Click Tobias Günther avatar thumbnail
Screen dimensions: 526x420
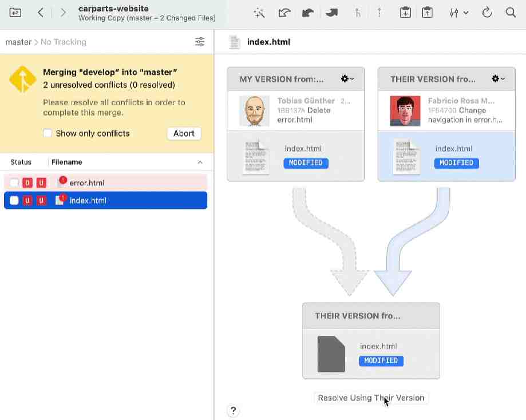(254, 110)
